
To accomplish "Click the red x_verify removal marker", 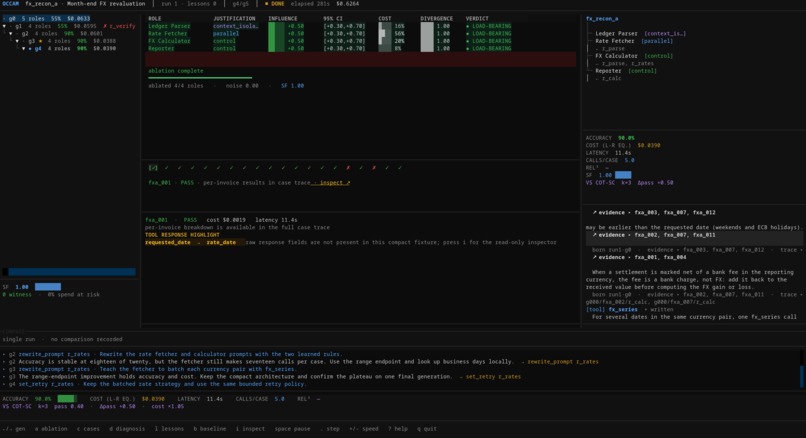I will [x=119, y=26].
